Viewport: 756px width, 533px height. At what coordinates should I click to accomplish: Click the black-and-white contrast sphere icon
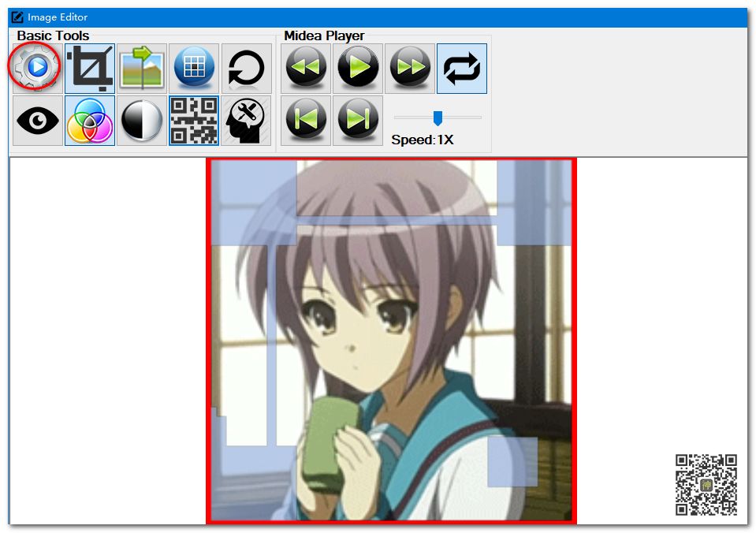tap(142, 120)
